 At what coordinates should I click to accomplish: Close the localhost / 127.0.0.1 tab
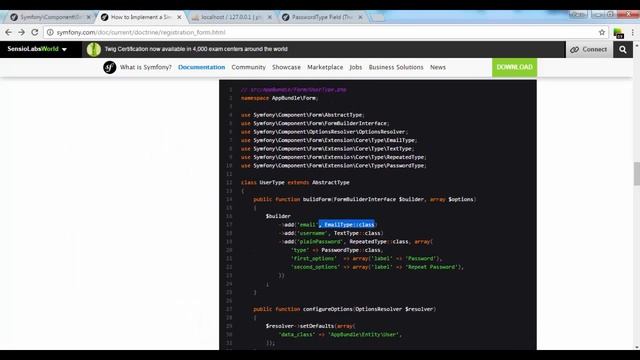tap(269, 17)
